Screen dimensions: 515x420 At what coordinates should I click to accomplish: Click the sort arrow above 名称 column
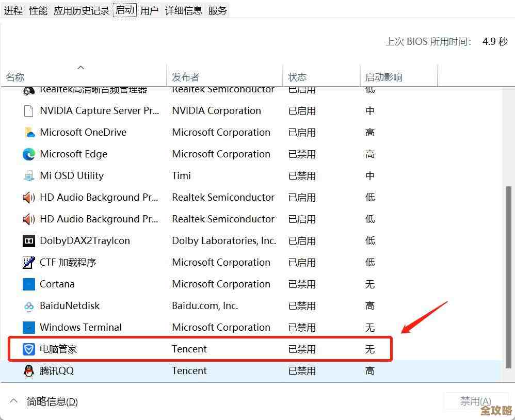(81, 67)
